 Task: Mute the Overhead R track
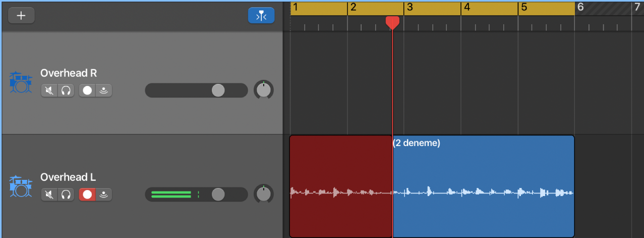point(49,90)
